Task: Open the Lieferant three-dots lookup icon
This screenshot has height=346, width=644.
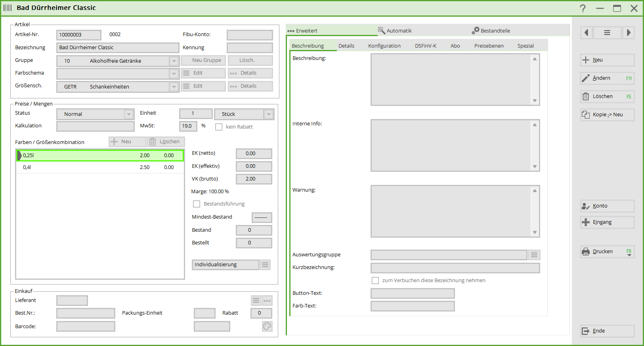Action: coord(268,301)
